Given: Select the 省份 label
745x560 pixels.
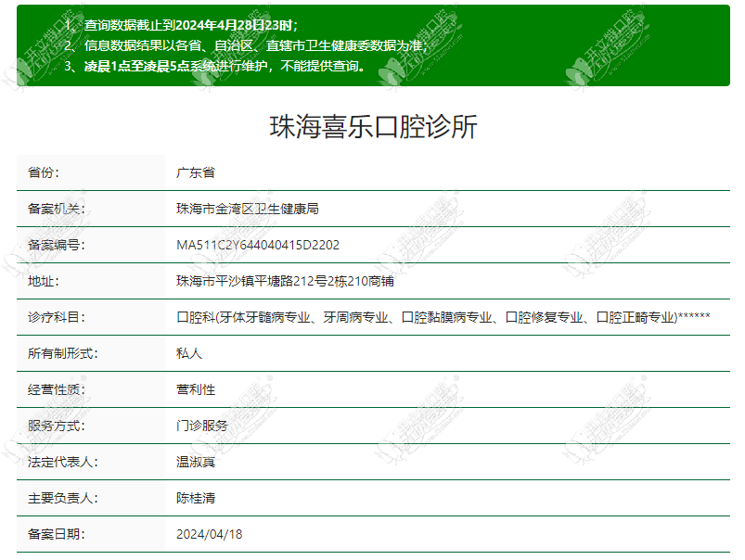Looking at the screenshot, I should [x=44, y=172].
